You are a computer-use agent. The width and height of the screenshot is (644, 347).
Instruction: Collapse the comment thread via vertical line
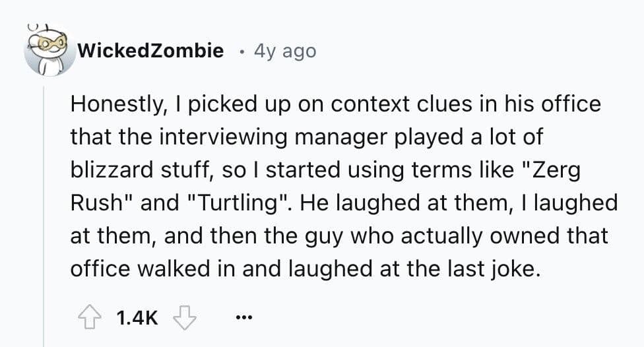click(x=44, y=218)
